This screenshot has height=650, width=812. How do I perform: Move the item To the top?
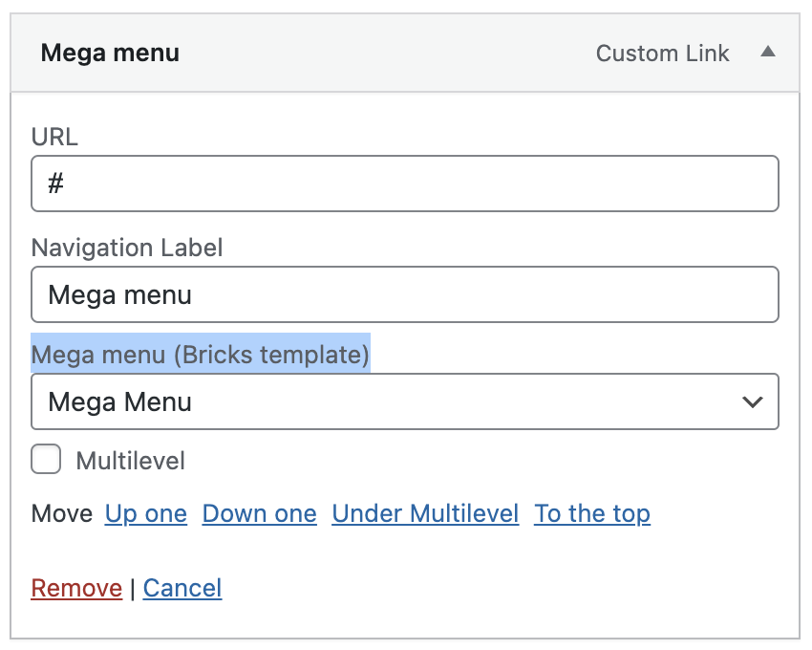pyautogui.click(x=592, y=513)
